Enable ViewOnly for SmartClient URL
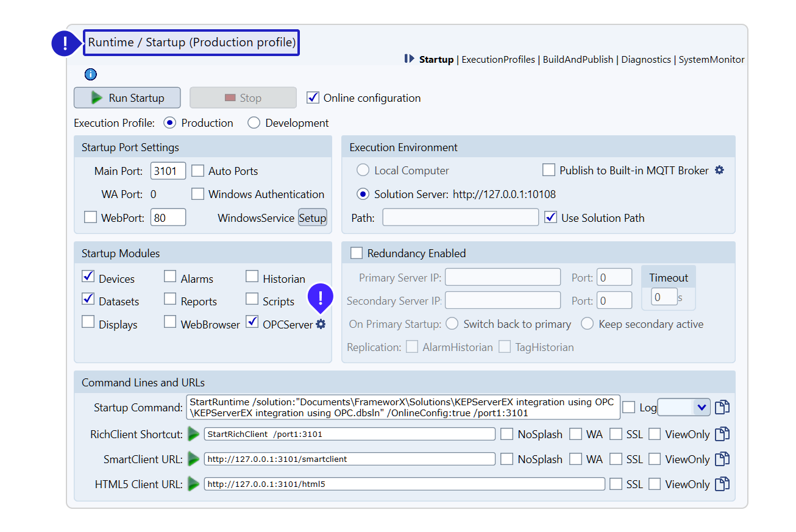This screenshot has width=796, height=532. [655, 459]
